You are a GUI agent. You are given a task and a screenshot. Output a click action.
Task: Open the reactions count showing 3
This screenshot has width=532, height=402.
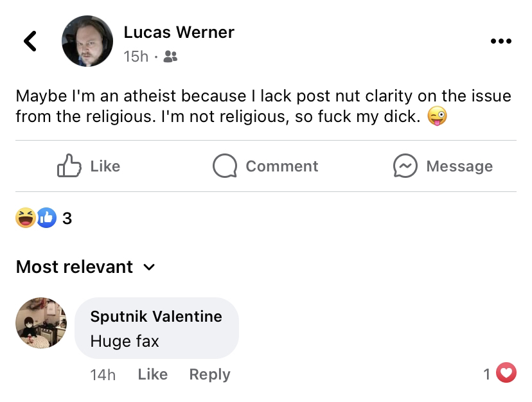[67, 218]
